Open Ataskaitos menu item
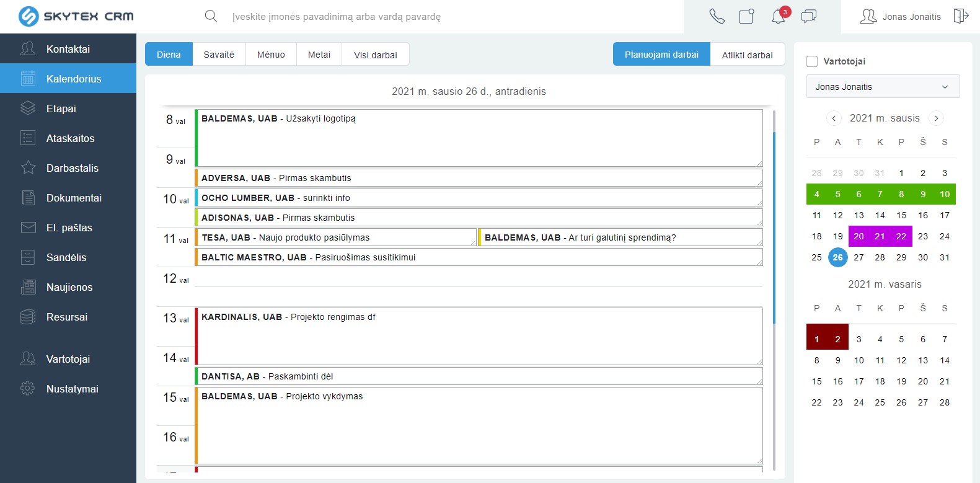The image size is (980, 483). coord(68,138)
